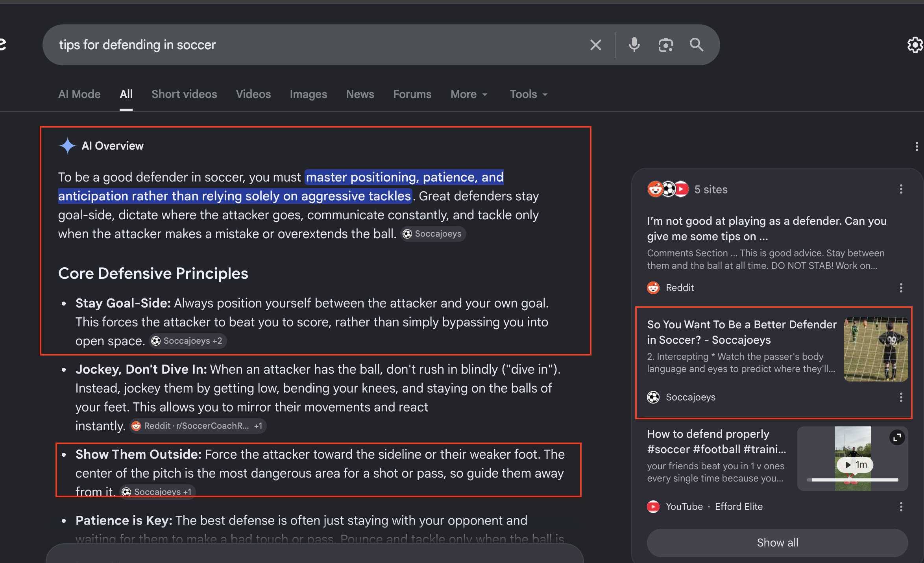
Task: Open the Soccajoeys citation chip after the intro paragraph
Action: pyautogui.click(x=433, y=234)
